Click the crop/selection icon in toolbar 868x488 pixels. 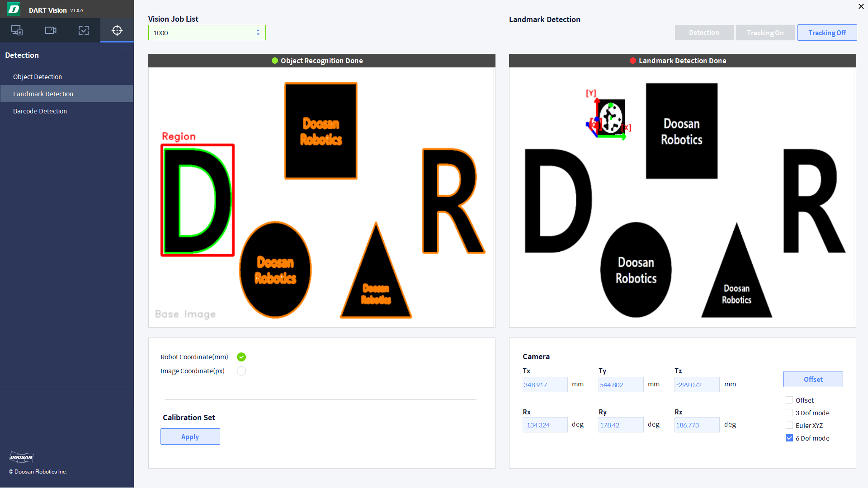tap(84, 30)
